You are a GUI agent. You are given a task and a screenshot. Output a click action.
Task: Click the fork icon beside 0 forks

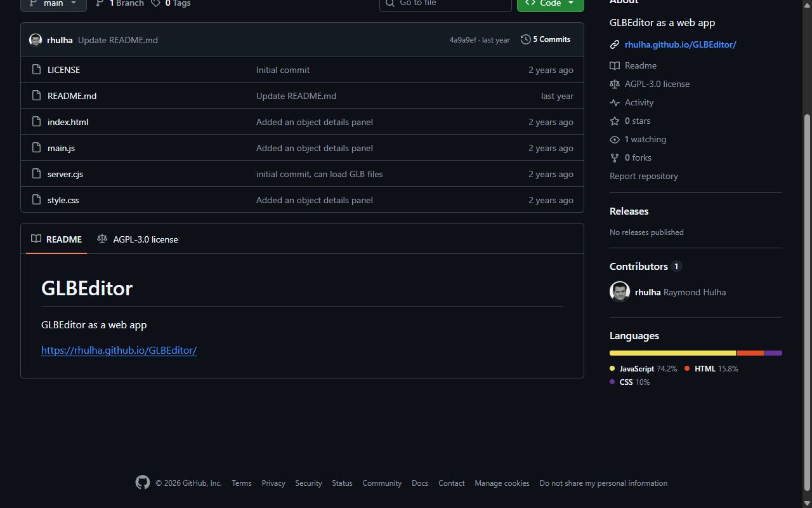point(614,157)
